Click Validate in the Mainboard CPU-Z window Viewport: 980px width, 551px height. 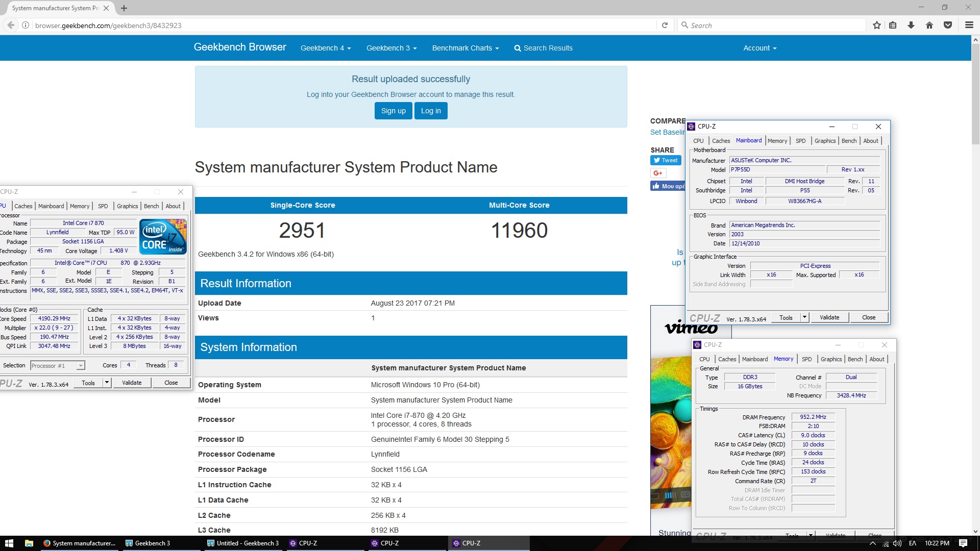tap(829, 317)
